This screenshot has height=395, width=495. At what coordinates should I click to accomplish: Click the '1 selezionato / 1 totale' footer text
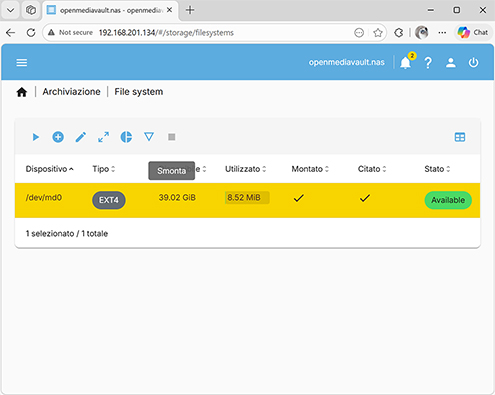tap(67, 234)
